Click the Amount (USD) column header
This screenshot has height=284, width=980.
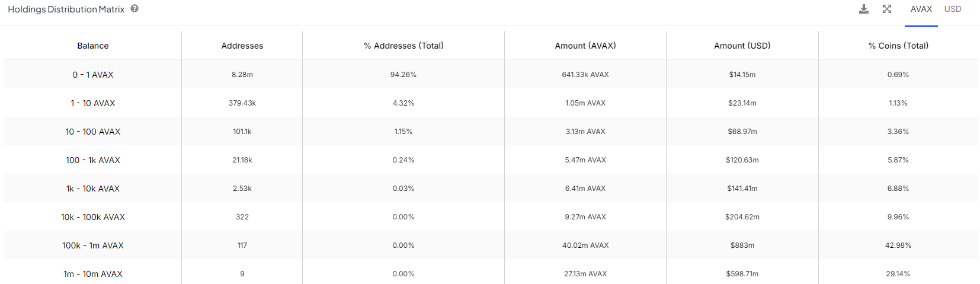[x=742, y=46]
